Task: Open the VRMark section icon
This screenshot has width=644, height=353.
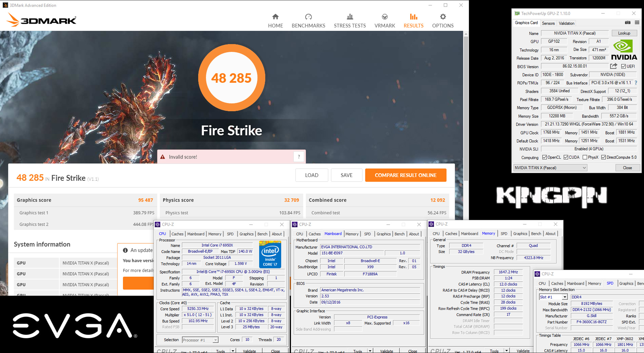Action: point(385,17)
